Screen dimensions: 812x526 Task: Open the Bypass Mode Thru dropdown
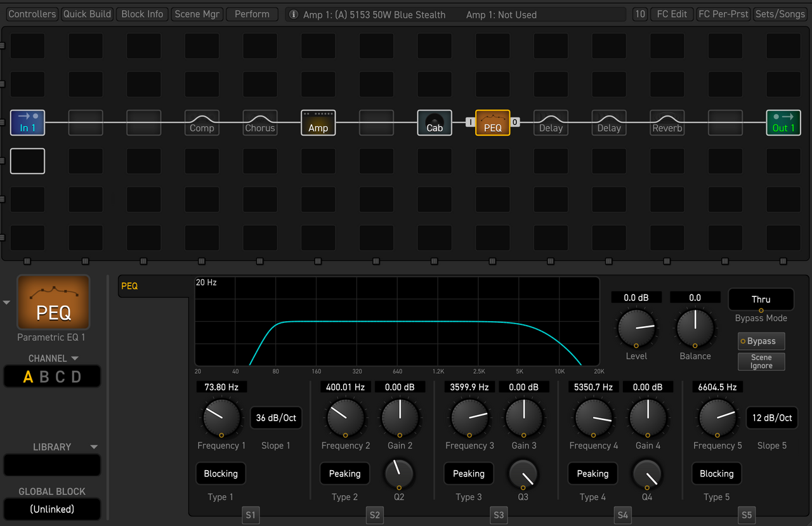tap(761, 299)
